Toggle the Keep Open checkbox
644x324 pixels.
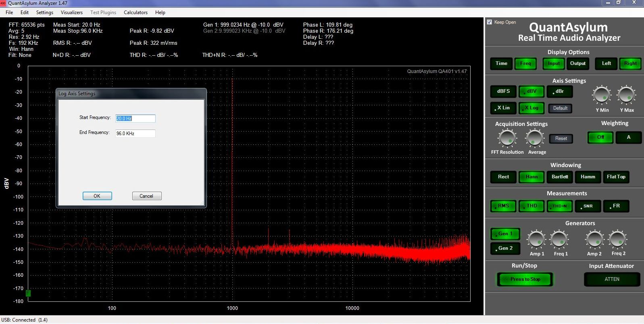(490, 22)
